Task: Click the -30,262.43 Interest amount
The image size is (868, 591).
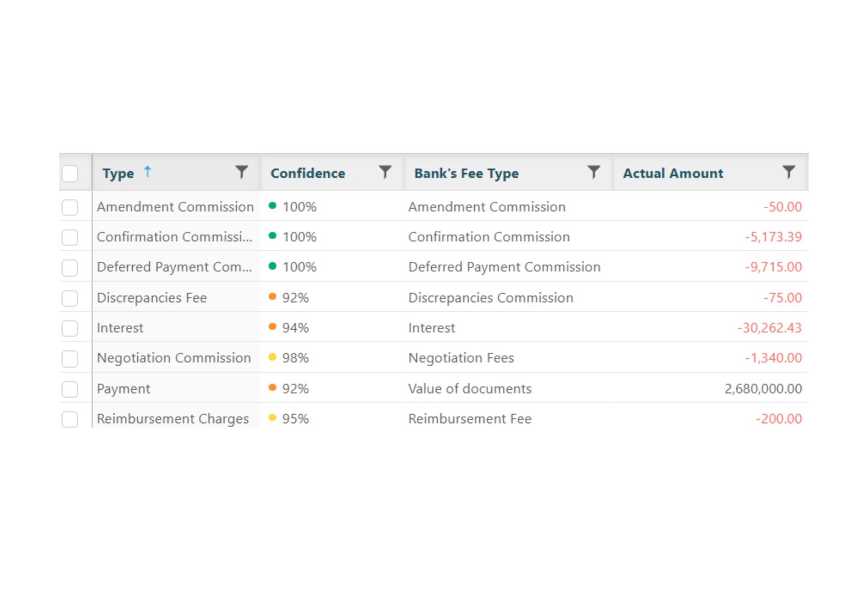Action: point(769,327)
